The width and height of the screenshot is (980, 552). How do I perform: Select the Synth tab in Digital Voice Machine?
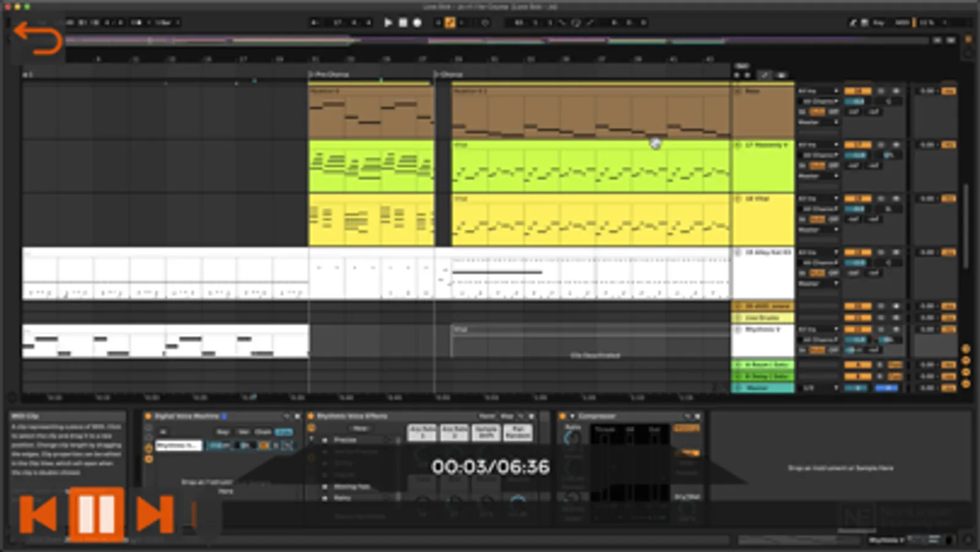click(x=284, y=432)
